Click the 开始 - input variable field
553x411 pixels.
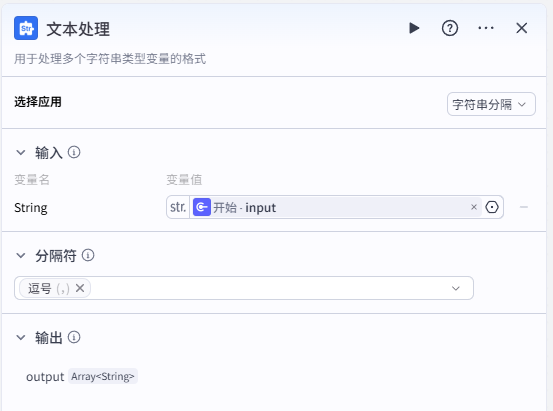(x=336, y=207)
